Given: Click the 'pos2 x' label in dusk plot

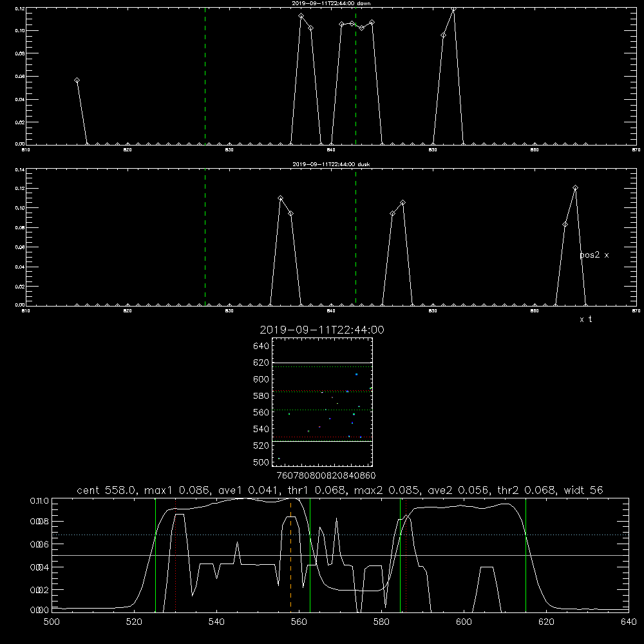Looking at the screenshot, I should (594, 255).
